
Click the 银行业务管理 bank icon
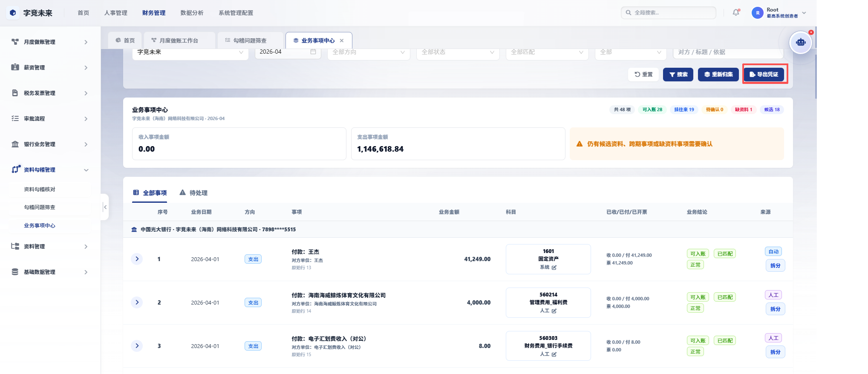15,144
